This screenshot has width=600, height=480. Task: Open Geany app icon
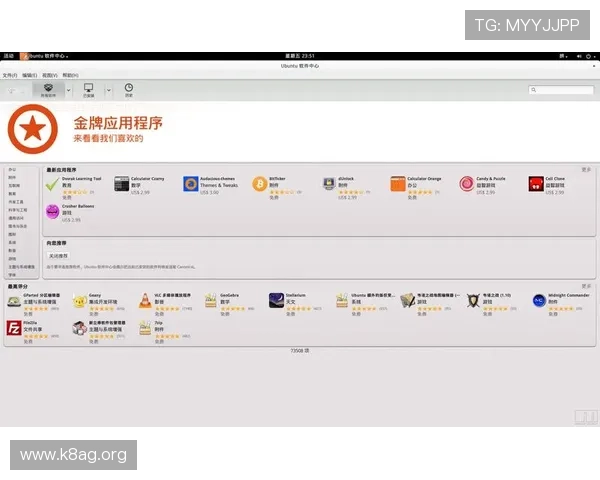80,301
